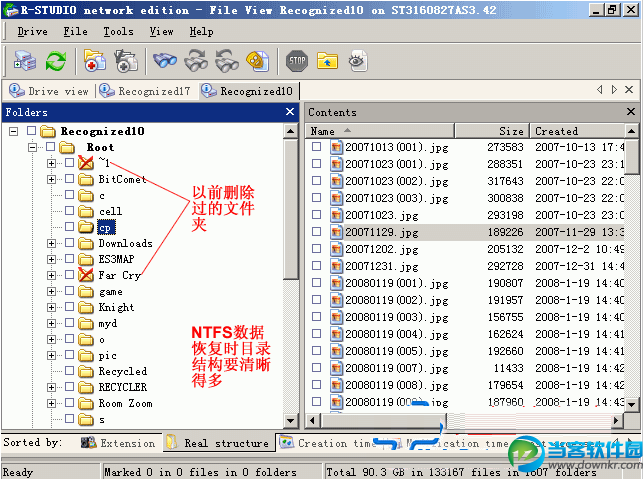Click the blue binoculars Find icon
The image size is (644, 479).
165,61
